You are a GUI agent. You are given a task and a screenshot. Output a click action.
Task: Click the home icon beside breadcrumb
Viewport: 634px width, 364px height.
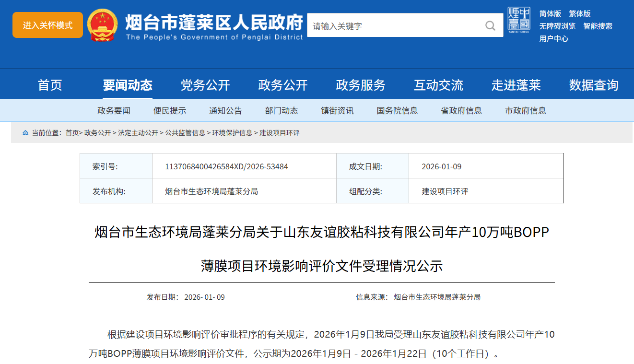[x=25, y=133]
